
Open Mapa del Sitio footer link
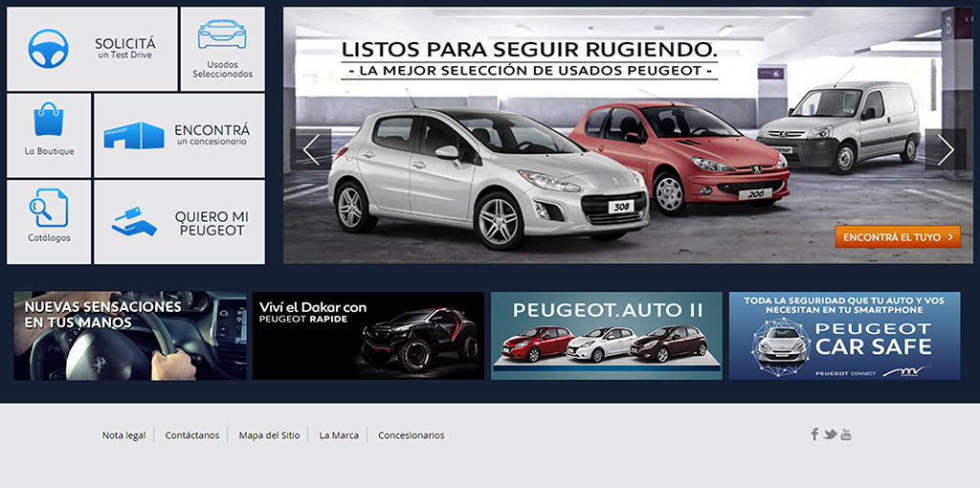pos(269,435)
